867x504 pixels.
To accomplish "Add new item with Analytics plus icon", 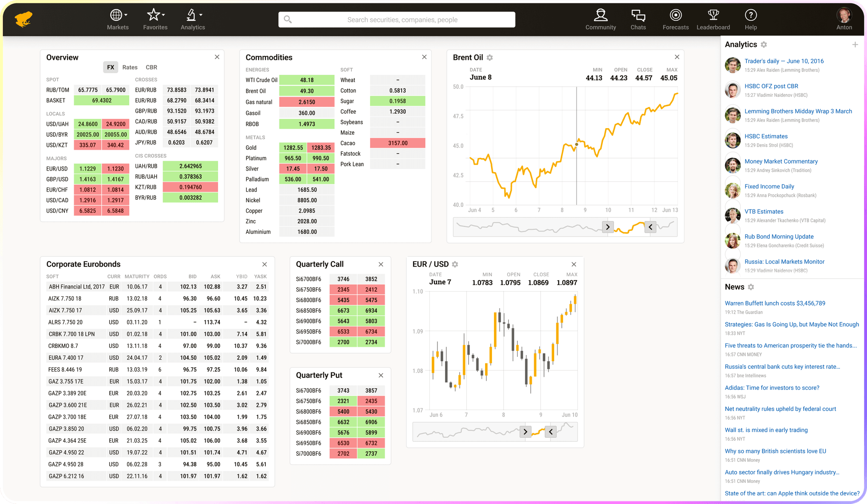I will click(x=855, y=44).
